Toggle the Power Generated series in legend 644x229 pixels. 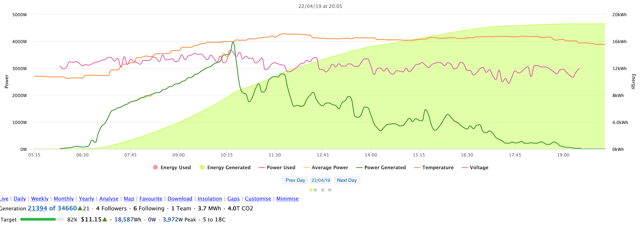(381, 168)
